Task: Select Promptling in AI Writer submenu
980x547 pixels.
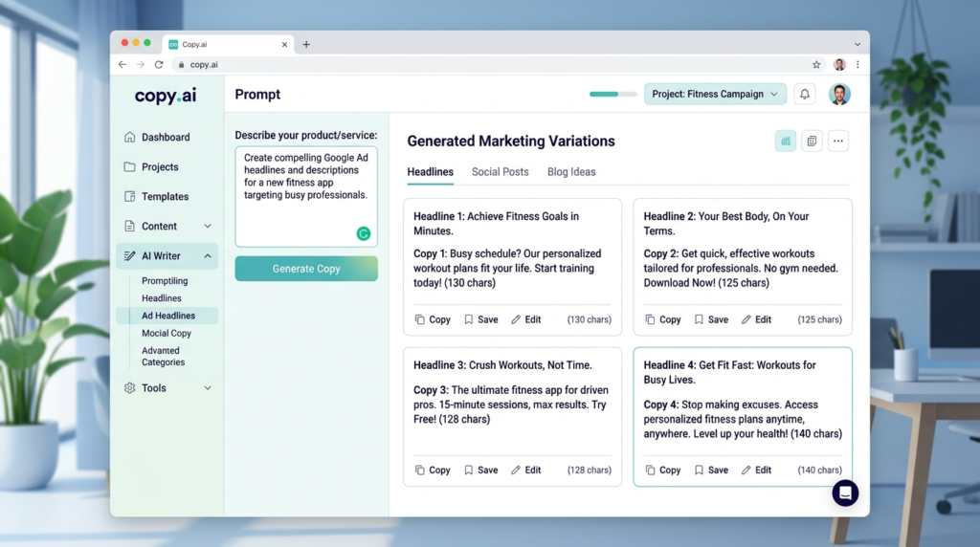Action: pyautogui.click(x=165, y=281)
